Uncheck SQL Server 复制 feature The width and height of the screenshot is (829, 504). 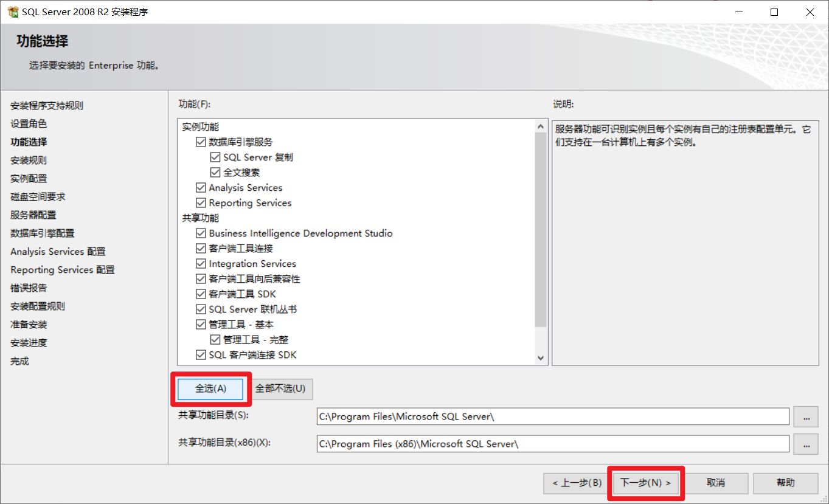[x=215, y=157]
